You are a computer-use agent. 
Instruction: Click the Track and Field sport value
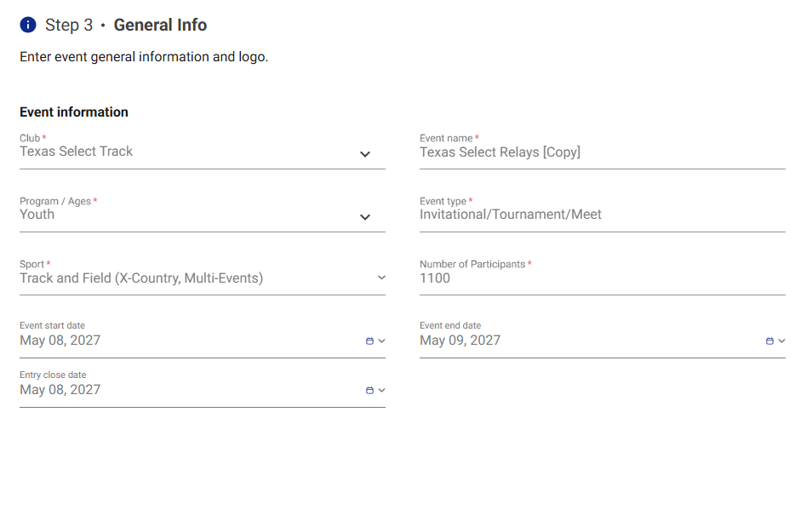tap(141, 278)
